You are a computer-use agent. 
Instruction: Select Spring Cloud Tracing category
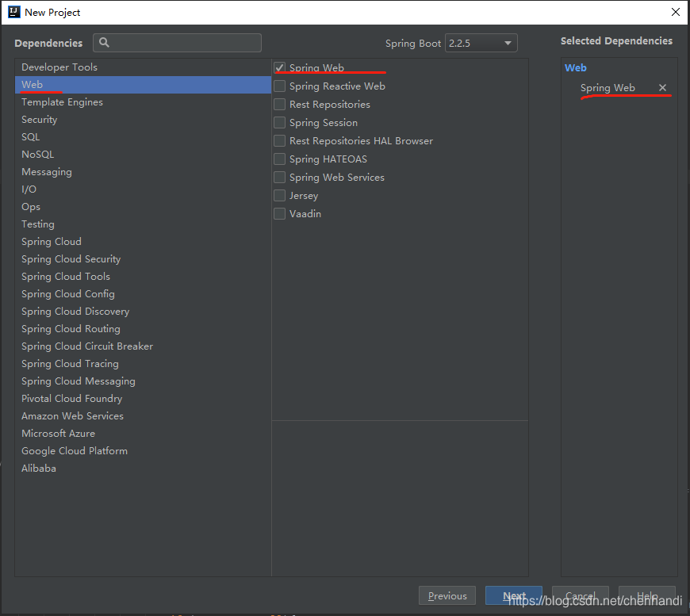(143, 364)
